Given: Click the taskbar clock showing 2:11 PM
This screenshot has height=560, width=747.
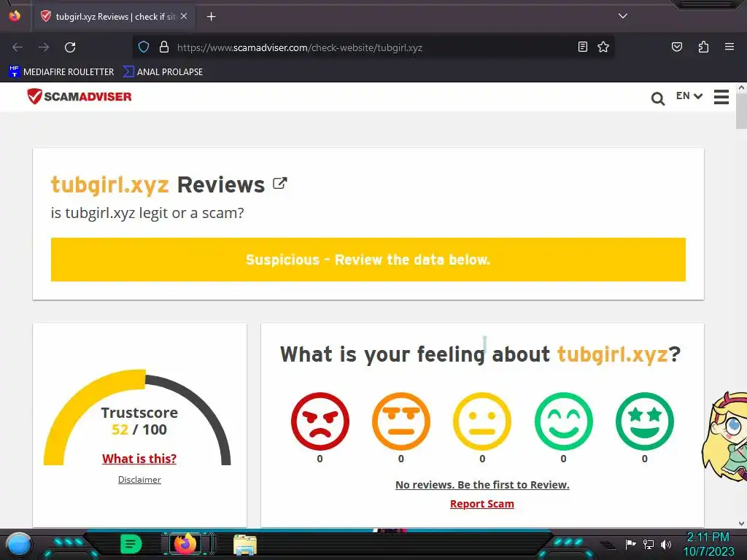Looking at the screenshot, I should (708, 544).
